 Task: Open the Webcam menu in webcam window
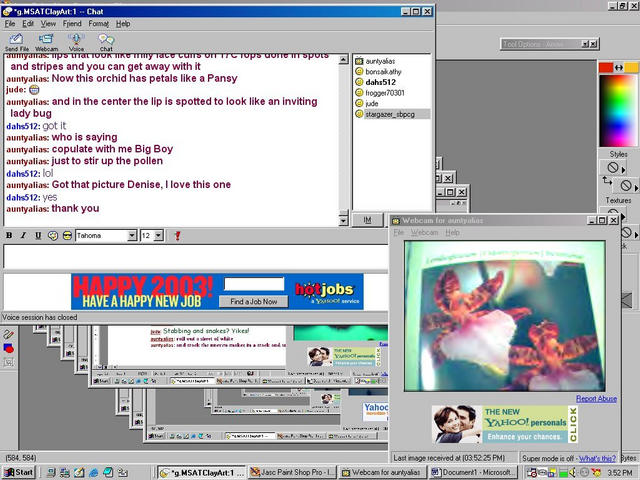[424, 232]
